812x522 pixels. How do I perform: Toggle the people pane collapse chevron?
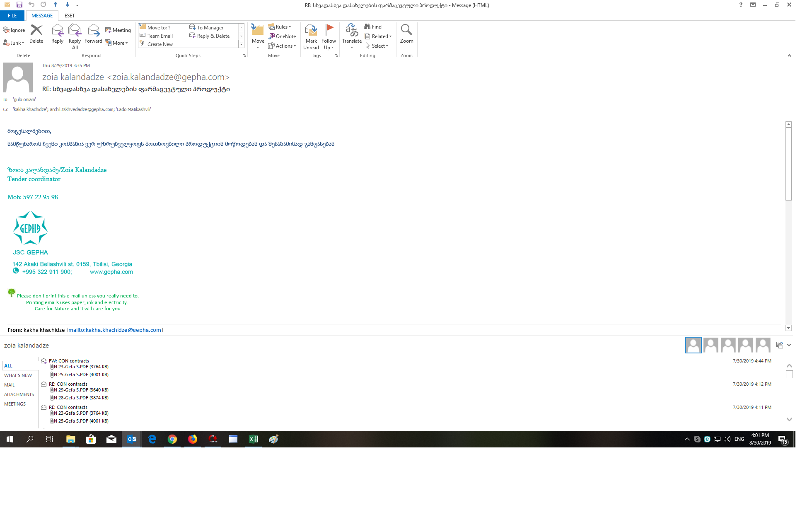coord(789,345)
